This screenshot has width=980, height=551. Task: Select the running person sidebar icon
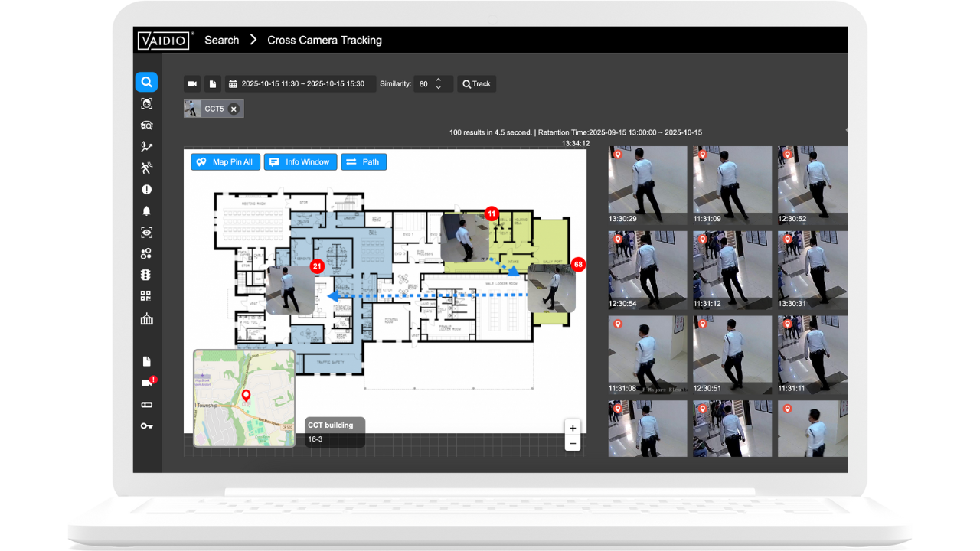click(x=146, y=168)
